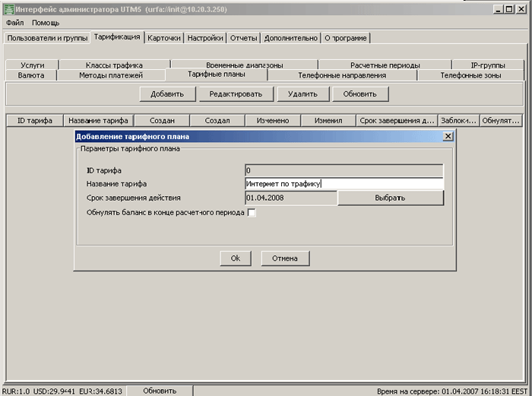The image size is (532, 396).
Task: Click the Срок завершения действия date field
Action: pos(291,198)
